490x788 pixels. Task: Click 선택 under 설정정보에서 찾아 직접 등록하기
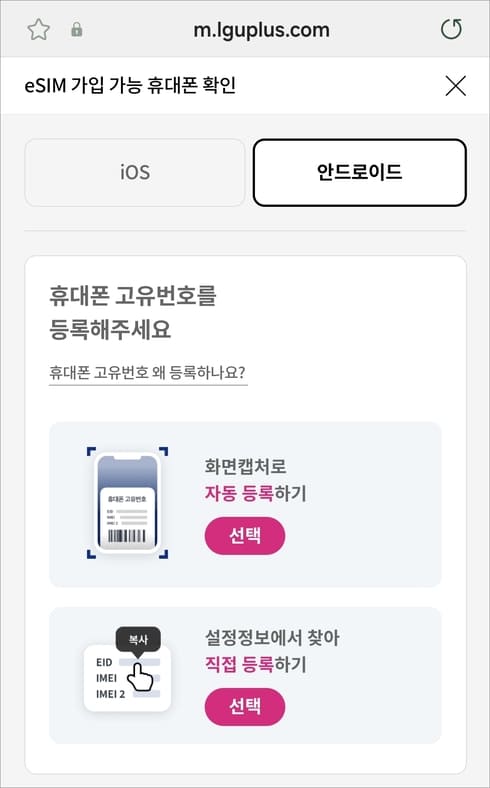[x=245, y=707]
